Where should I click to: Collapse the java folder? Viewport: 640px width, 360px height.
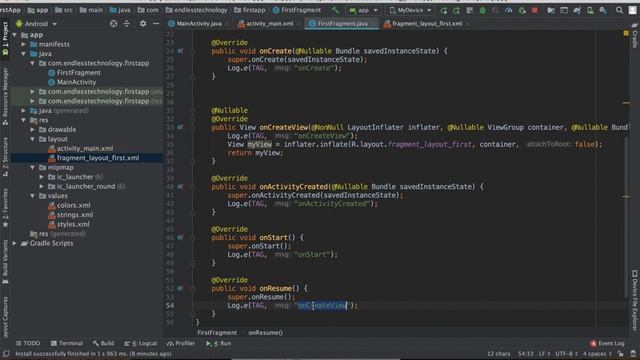[24, 53]
